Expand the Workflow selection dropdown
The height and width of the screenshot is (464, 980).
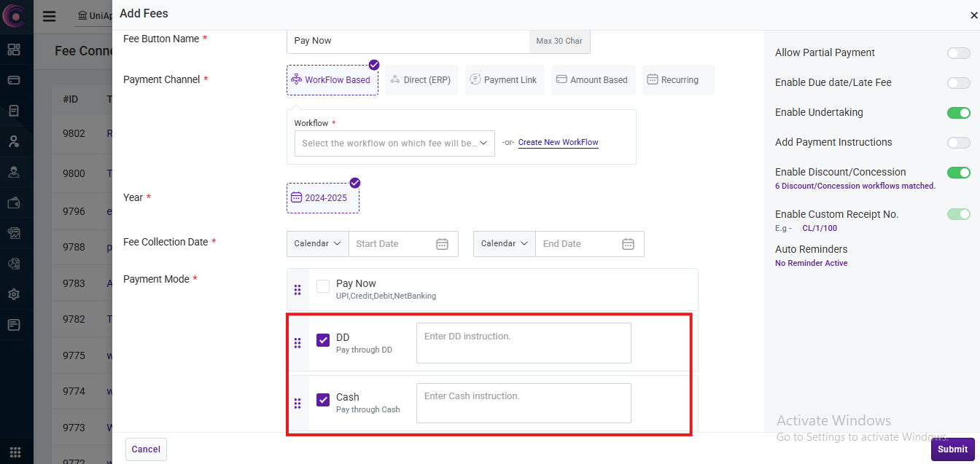tap(394, 143)
